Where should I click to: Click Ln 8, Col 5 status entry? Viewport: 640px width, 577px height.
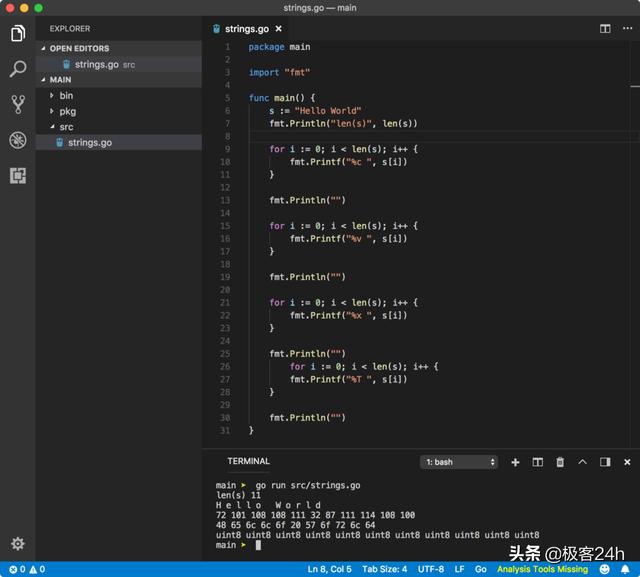(329, 569)
